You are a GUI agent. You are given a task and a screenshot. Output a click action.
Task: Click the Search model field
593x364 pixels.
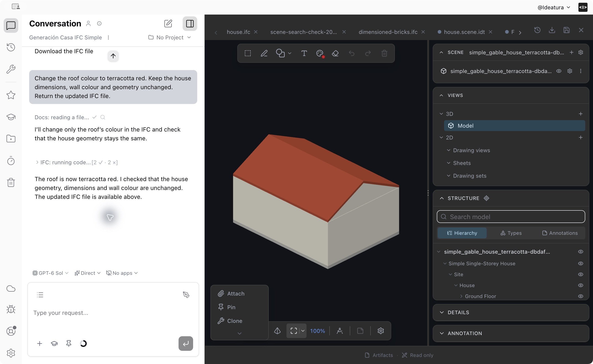pos(511,217)
